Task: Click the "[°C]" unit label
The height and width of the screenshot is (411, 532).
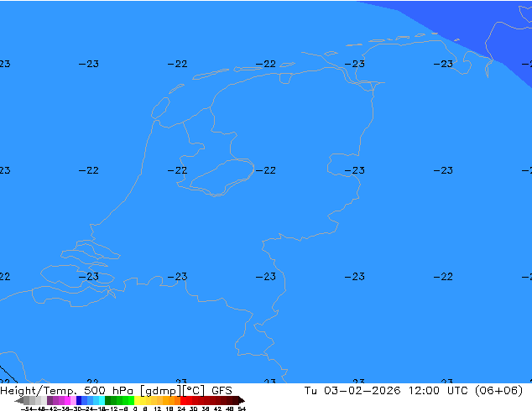Action: point(194,391)
